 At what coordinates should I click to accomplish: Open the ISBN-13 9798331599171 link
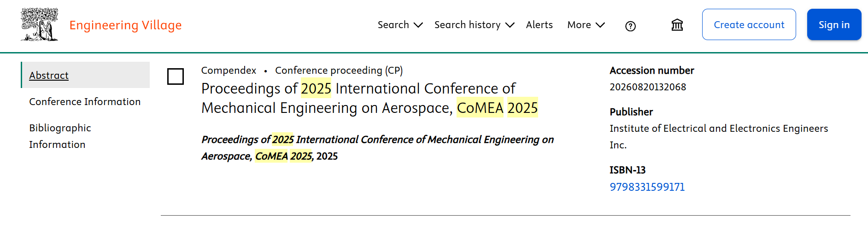click(647, 187)
